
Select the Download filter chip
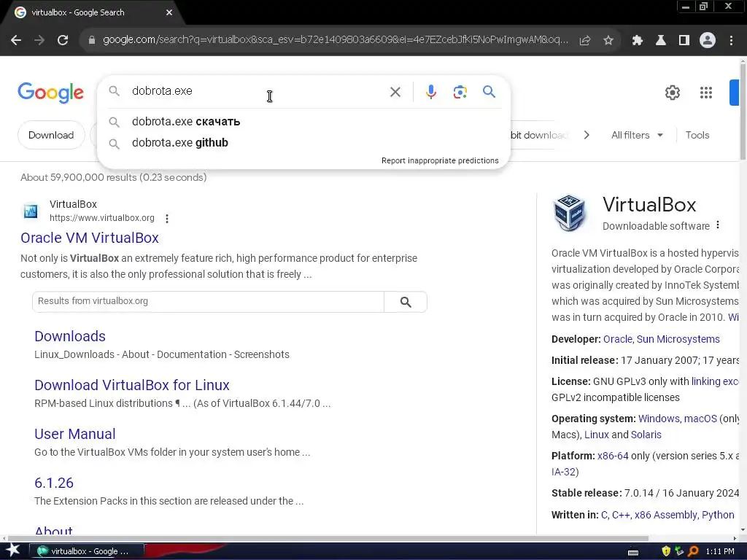coord(51,135)
